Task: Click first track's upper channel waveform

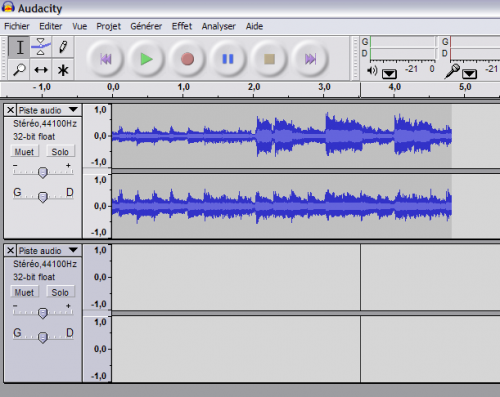Action: pos(282,136)
